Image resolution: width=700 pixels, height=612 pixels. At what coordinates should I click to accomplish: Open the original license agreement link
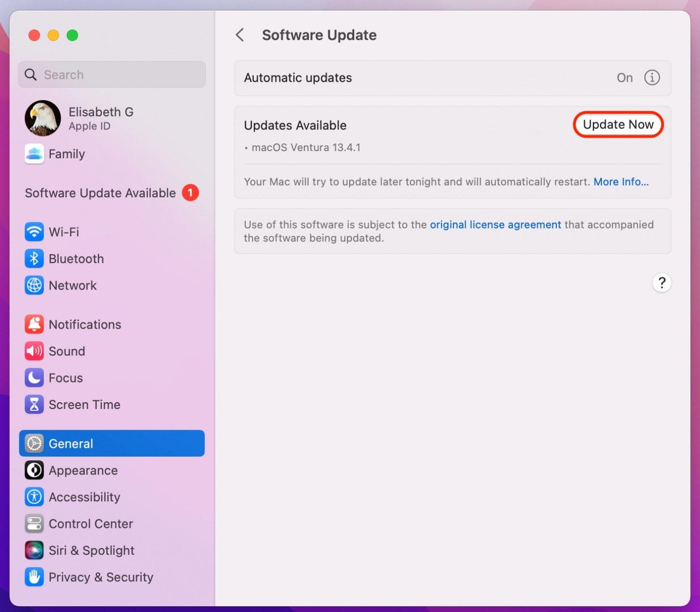click(x=495, y=225)
